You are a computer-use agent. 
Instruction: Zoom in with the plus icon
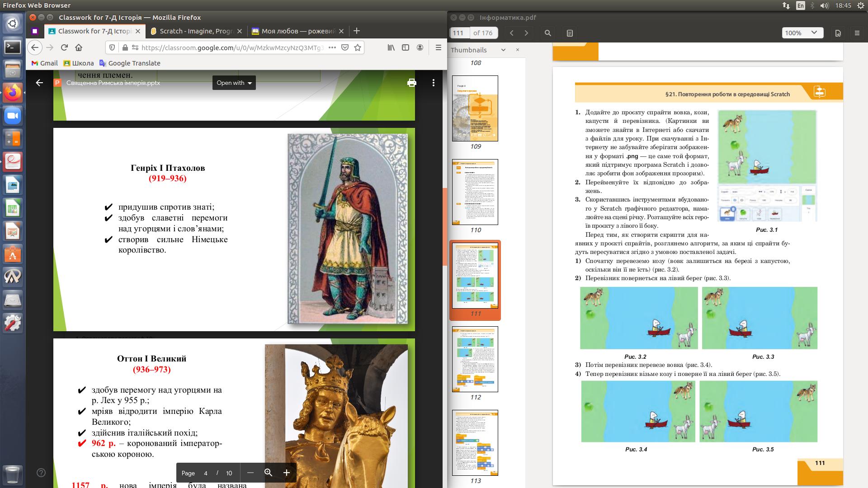click(x=286, y=473)
